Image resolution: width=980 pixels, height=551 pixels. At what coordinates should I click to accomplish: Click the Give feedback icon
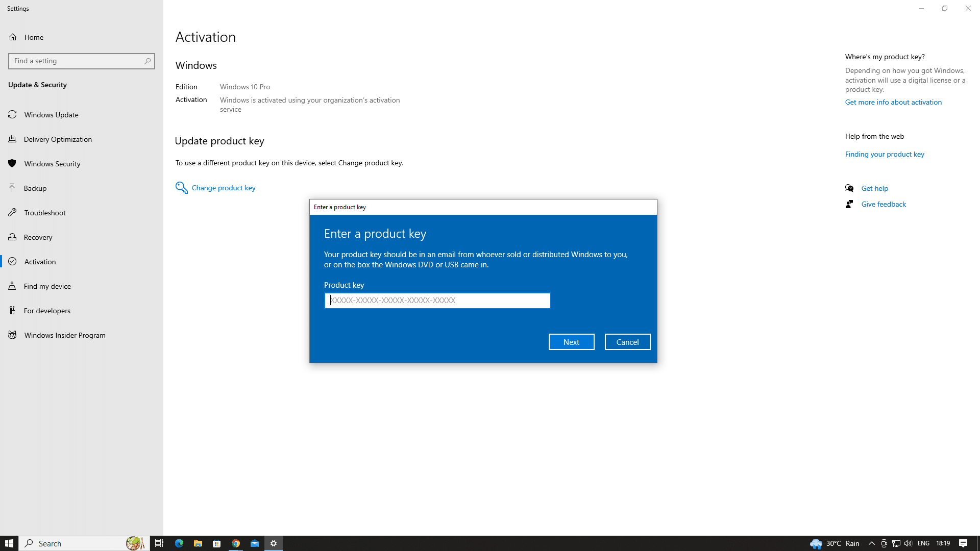tap(849, 204)
